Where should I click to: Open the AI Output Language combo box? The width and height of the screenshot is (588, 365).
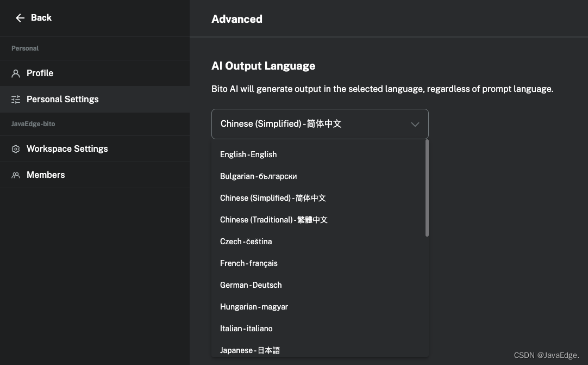pos(320,124)
